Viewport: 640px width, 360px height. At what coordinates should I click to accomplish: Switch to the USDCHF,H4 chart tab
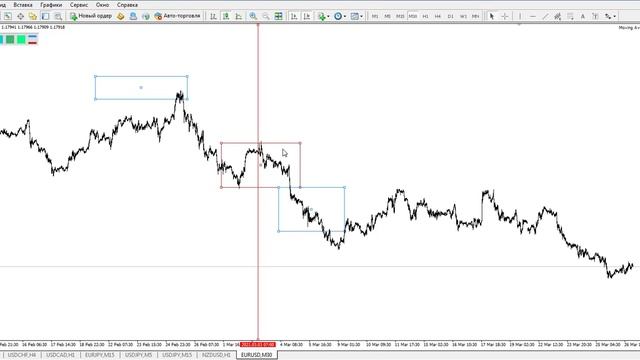pos(22,355)
